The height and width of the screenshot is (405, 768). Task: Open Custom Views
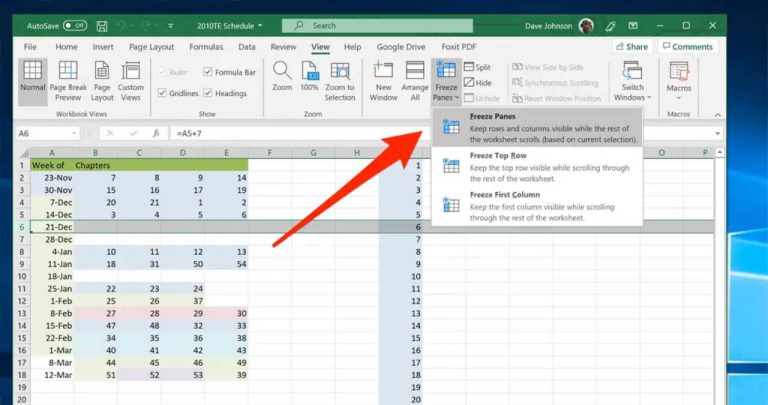click(x=131, y=82)
